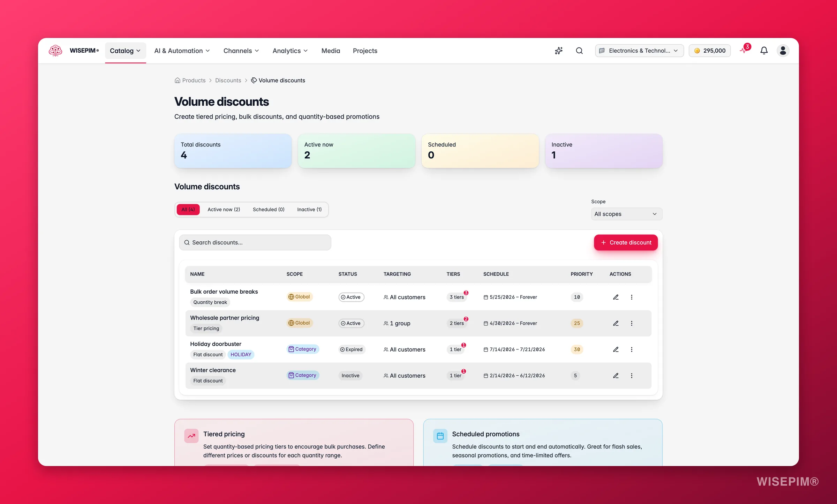Edit the Bulk order volume breaks discount

click(616, 297)
